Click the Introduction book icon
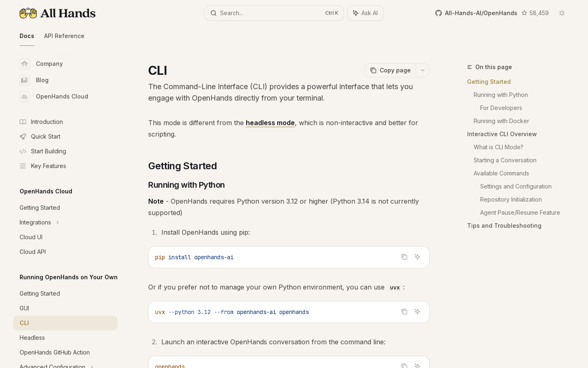This screenshot has height=368, width=588. pos(23,122)
